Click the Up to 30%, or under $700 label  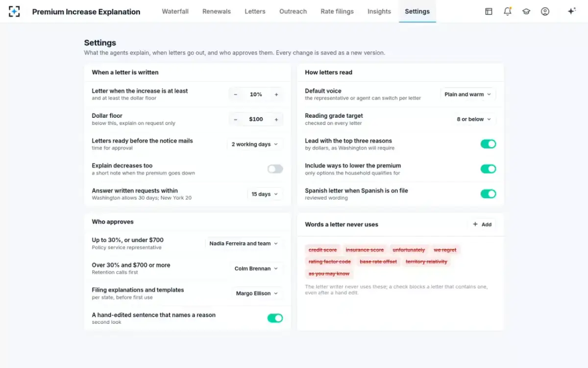coord(127,240)
